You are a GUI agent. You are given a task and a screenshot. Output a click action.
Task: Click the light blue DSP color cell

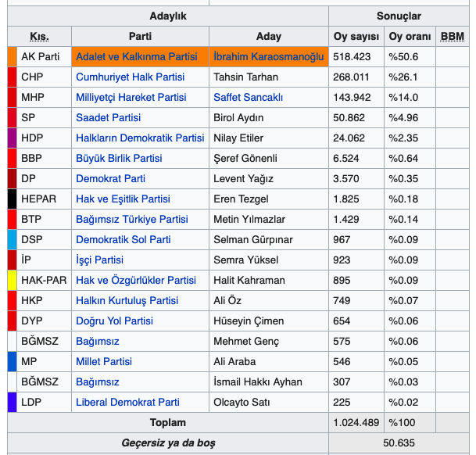coord(12,240)
